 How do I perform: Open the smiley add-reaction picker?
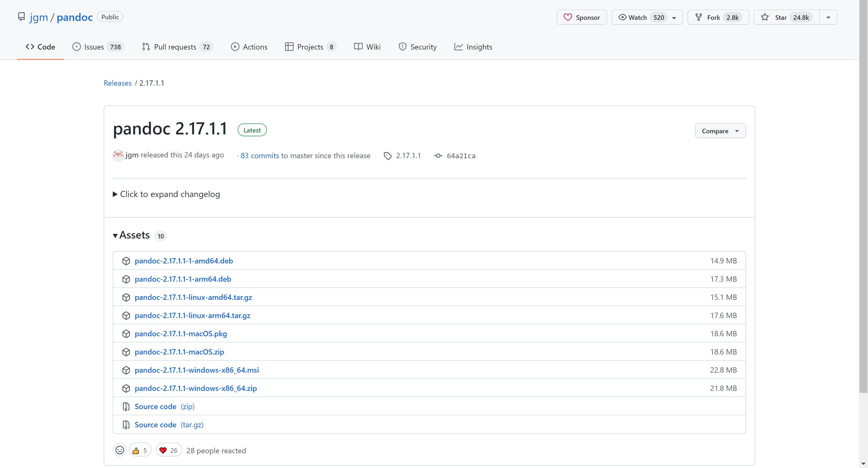(120, 450)
